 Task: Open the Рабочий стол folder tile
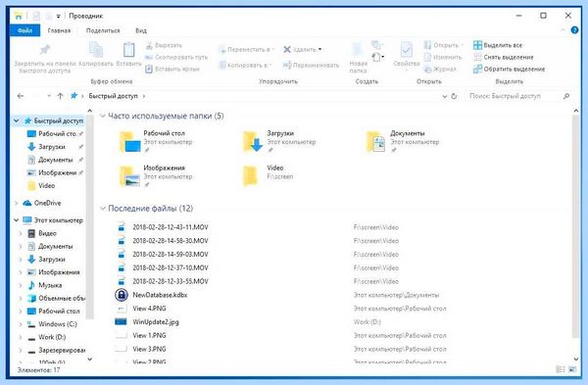[156, 142]
